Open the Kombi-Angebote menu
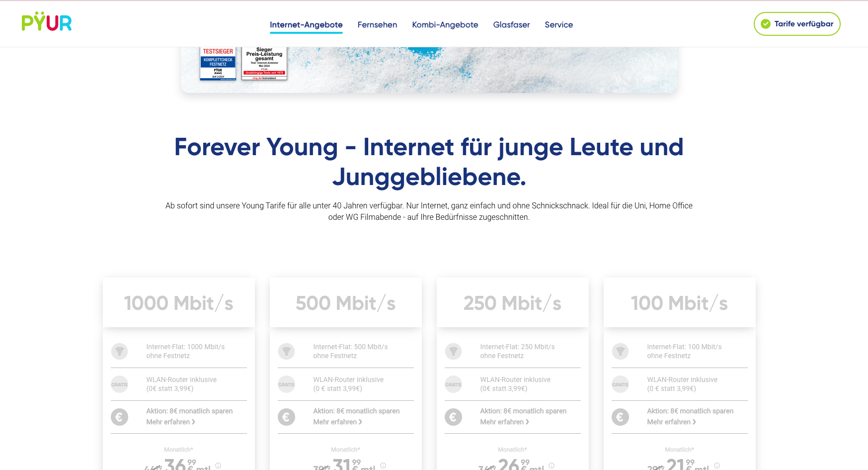 click(x=445, y=24)
